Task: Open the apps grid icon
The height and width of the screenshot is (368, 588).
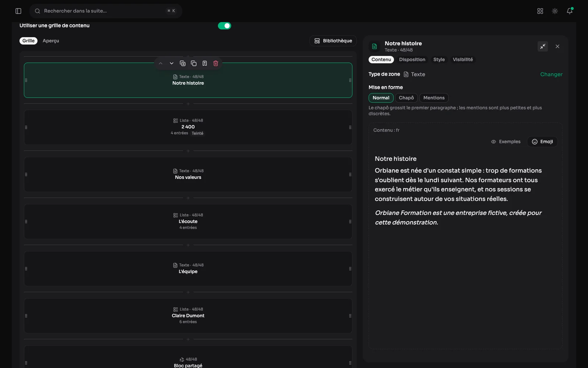Action: pos(540,11)
